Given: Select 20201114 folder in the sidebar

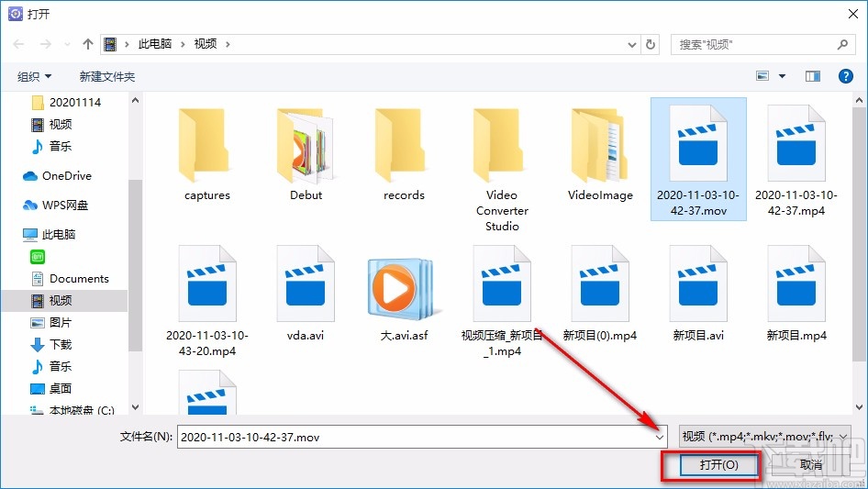Looking at the screenshot, I should (66, 103).
